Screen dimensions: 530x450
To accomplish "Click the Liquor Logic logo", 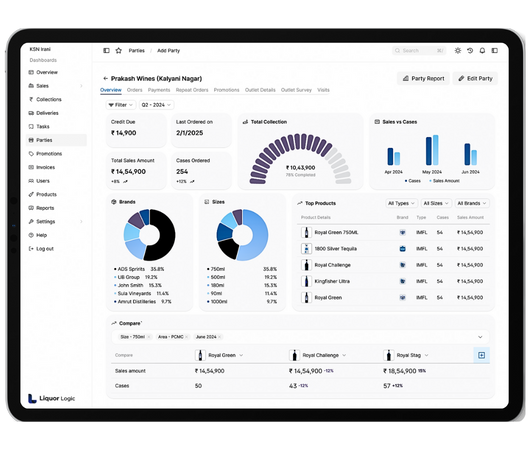I will click(x=51, y=398).
